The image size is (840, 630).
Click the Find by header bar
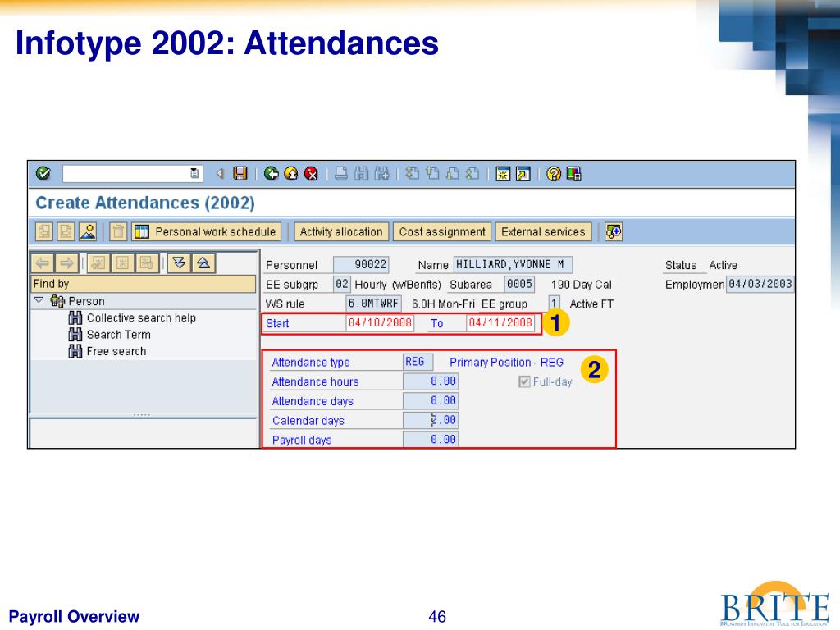144,283
